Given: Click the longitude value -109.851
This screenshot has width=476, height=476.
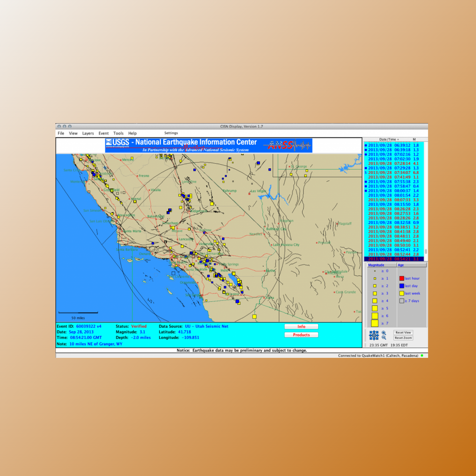Looking at the screenshot, I should point(190,337).
